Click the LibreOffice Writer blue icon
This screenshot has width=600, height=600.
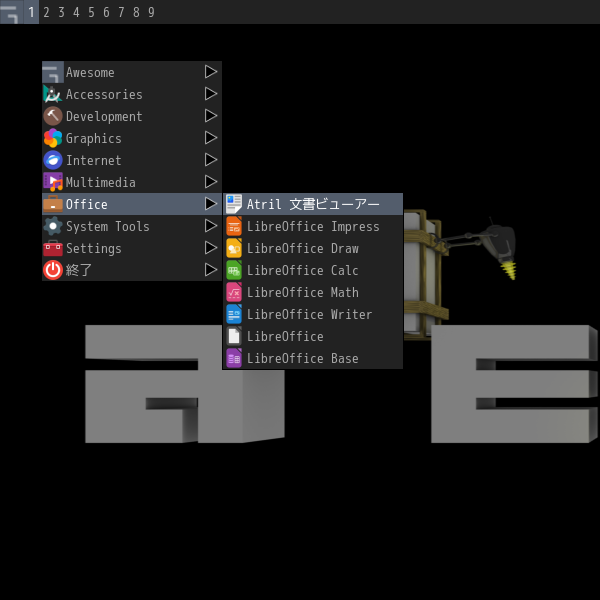(x=234, y=314)
